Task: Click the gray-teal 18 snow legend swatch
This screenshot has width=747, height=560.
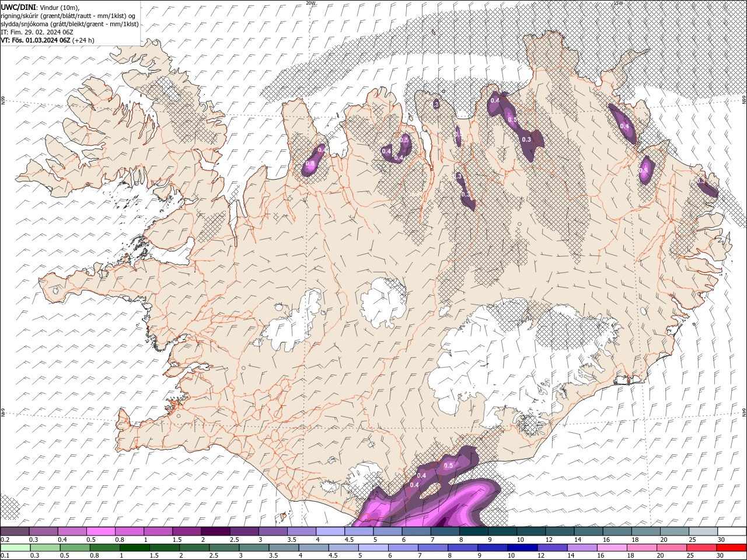Action: 646,531
